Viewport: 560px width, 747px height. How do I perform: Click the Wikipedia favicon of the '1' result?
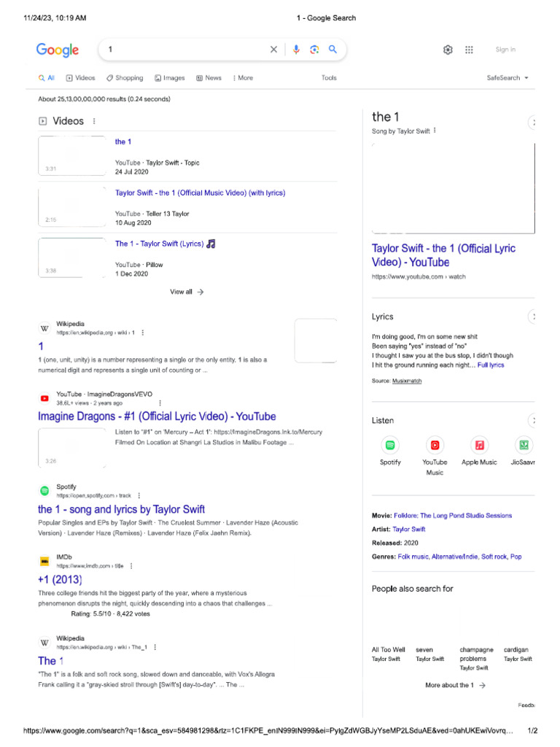(44, 328)
